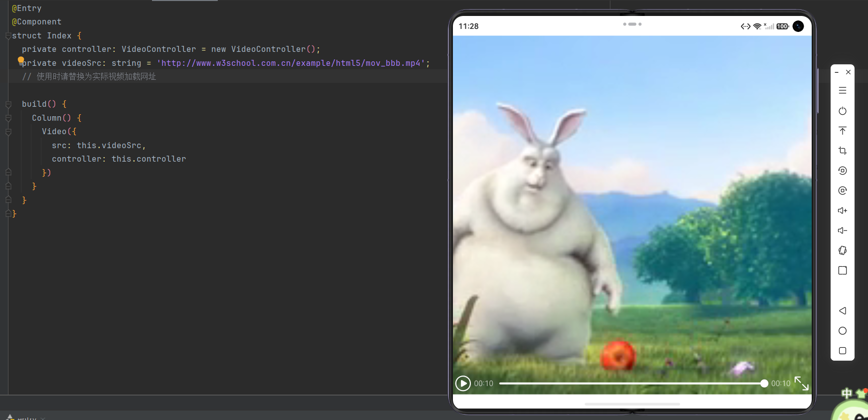The image size is (868, 420).
Task: Click 'new VideoController()' in the code
Action: 263,49
